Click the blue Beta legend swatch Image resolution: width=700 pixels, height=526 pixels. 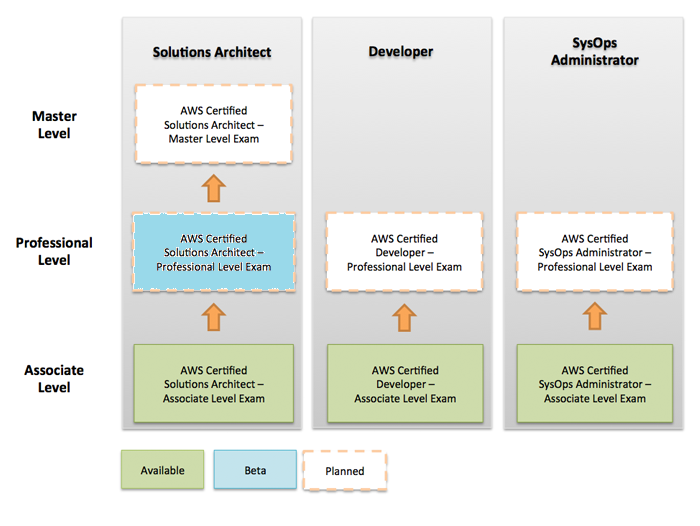coord(255,470)
